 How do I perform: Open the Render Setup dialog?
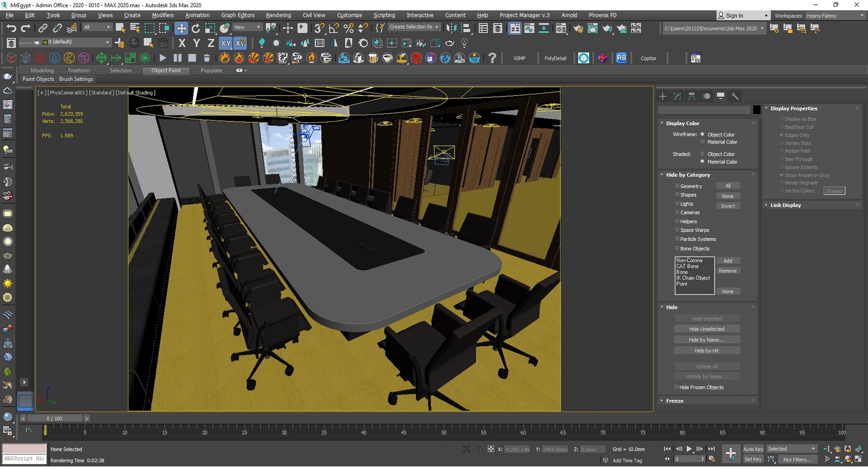pos(578,28)
